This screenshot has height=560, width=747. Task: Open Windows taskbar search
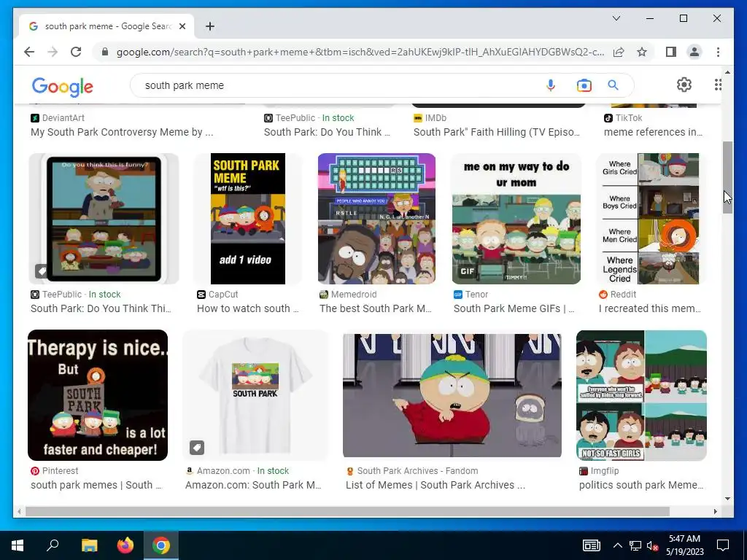click(x=53, y=545)
